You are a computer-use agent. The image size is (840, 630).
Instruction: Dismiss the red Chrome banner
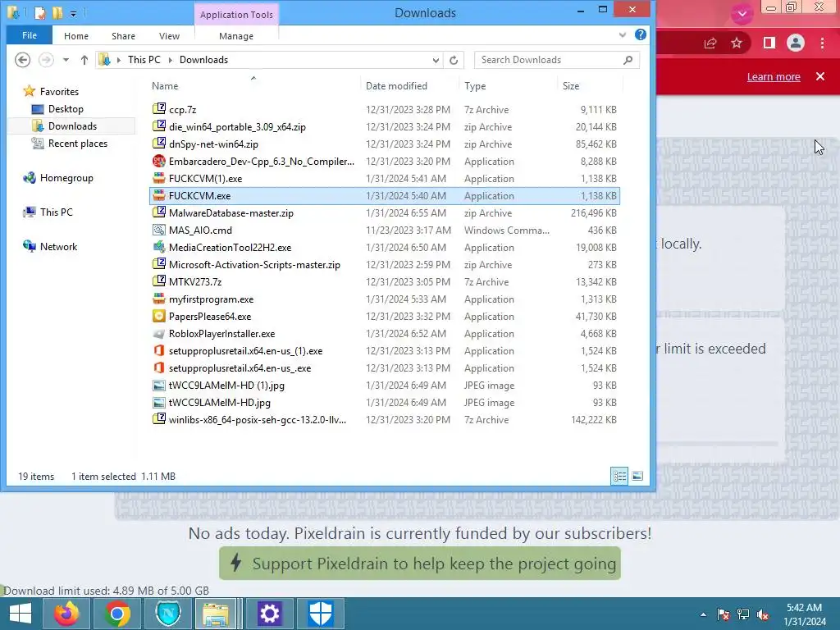[820, 76]
